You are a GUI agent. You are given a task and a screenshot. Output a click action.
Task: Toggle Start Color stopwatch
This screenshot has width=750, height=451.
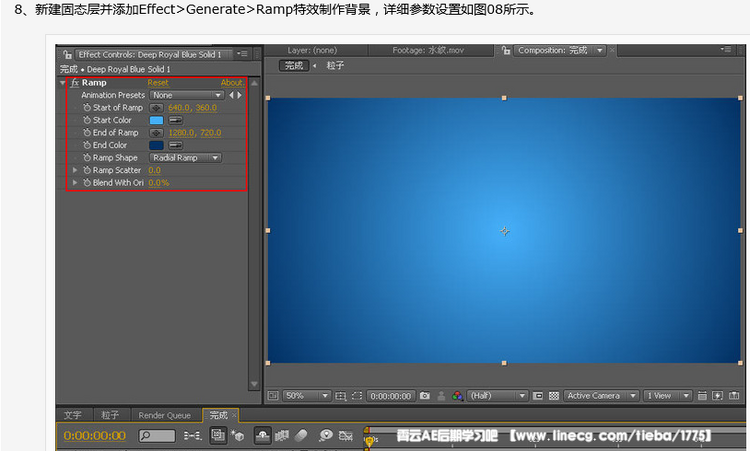[x=87, y=121]
